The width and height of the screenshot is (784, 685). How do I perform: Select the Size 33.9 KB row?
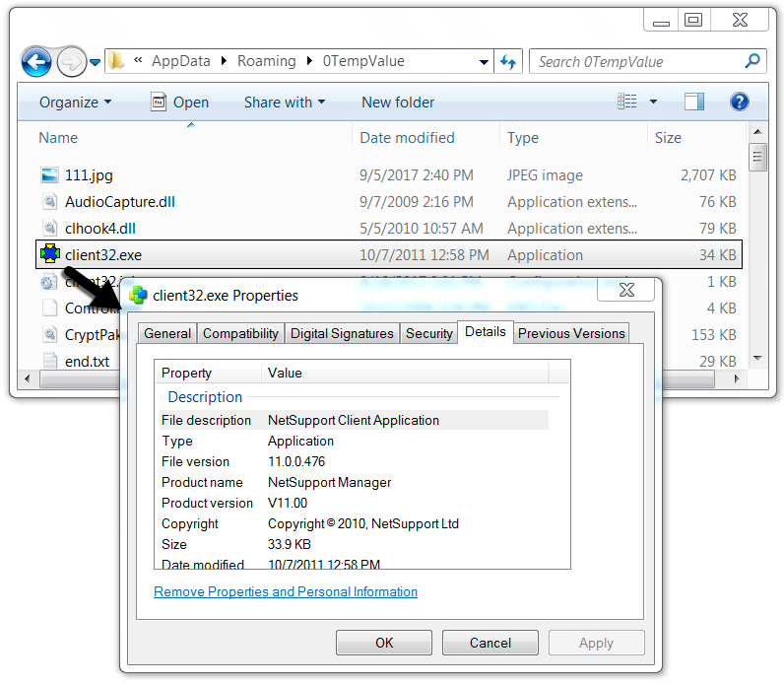pyautogui.click(x=354, y=544)
